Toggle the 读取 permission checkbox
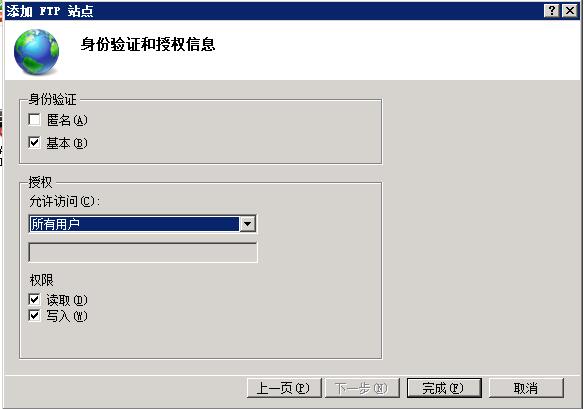The image size is (584, 409). pyautogui.click(x=34, y=299)
